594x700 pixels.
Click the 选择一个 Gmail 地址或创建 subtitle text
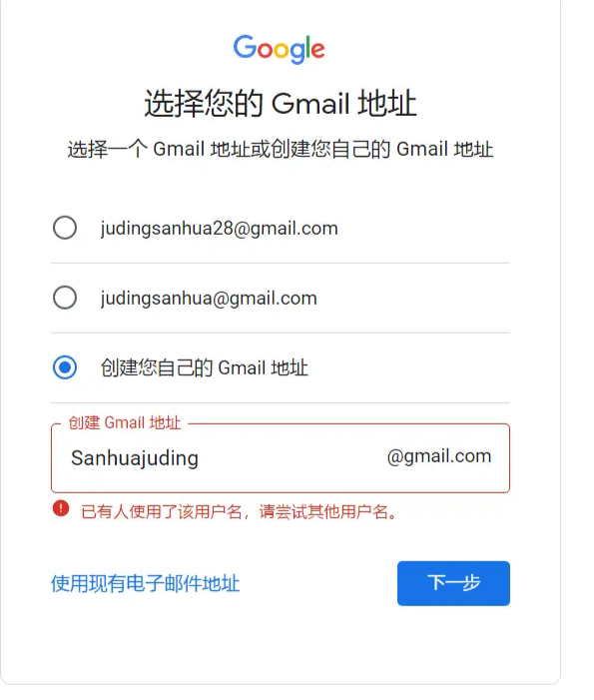pyautogui.click(x=281, y=149)
